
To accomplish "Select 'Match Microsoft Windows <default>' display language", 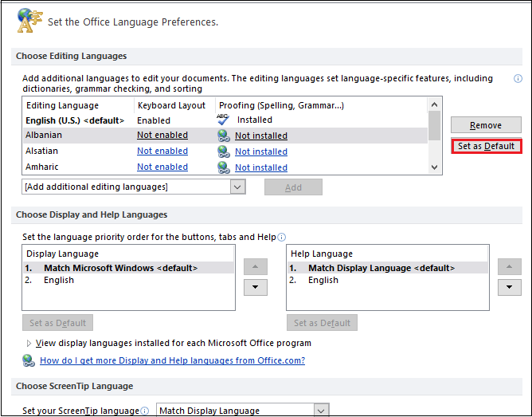I will click(128, 268).
